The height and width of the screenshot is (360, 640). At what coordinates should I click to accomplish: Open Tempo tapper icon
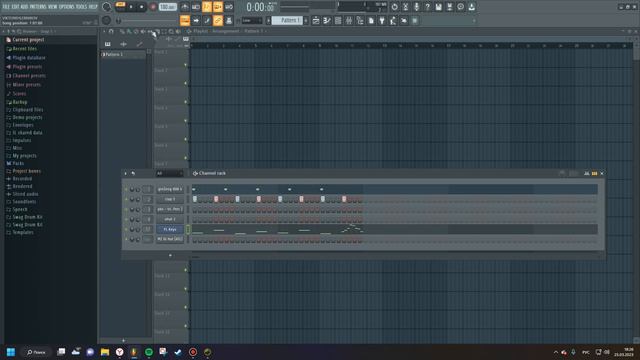(393, 20)
